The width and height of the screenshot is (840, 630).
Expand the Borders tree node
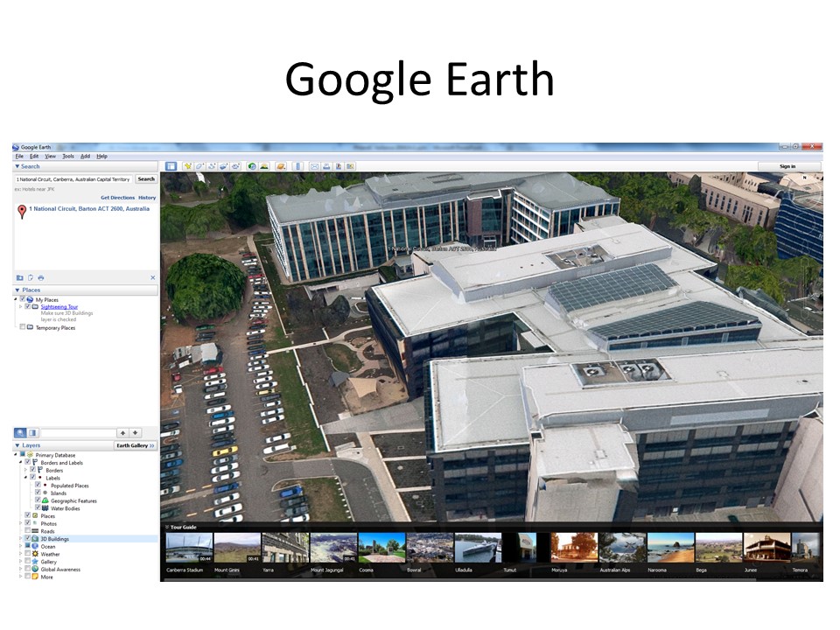click(25, 470)
